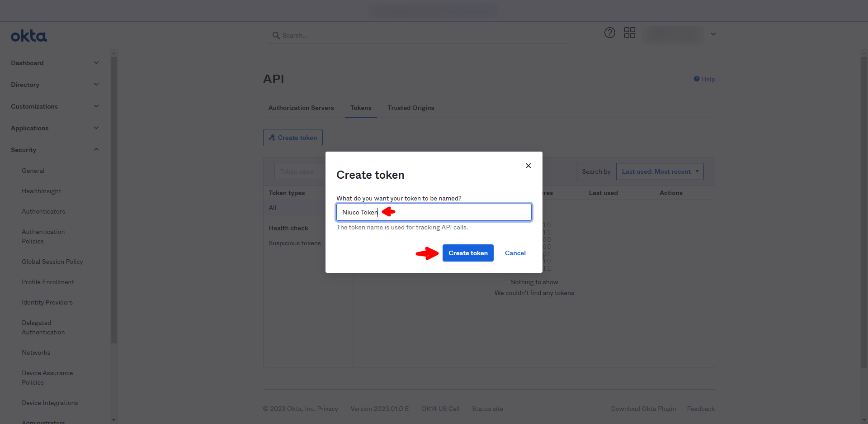The width and height of the screenshot is (868, 424).
Task: Click the Create token button above table
Action: tap(293, 138)
